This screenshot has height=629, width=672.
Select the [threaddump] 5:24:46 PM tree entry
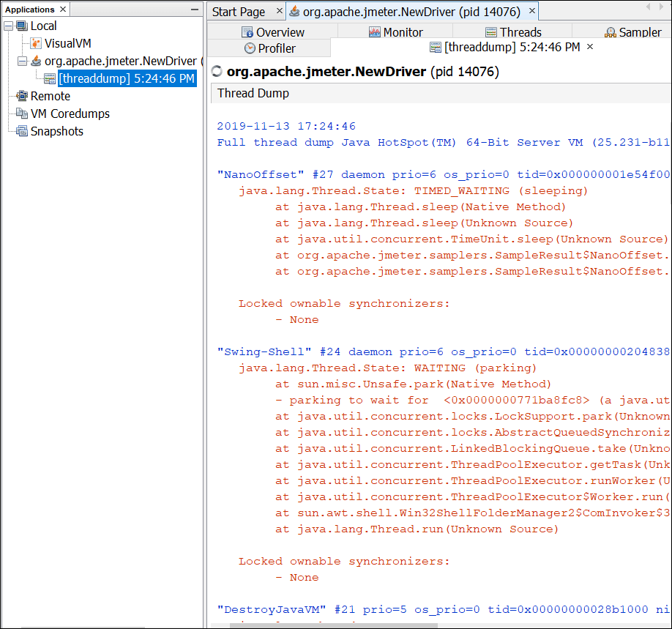pos(128,78)
